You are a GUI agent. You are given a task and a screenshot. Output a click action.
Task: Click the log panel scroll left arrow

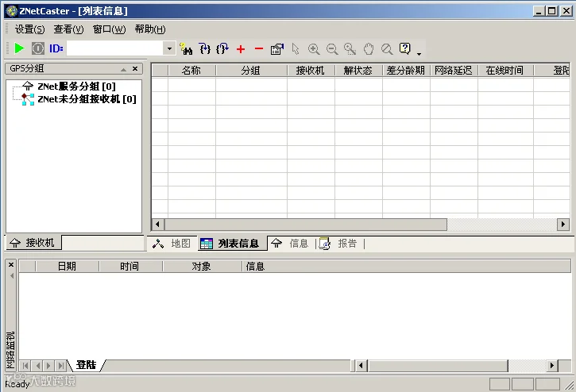click(x=361, y=365)
